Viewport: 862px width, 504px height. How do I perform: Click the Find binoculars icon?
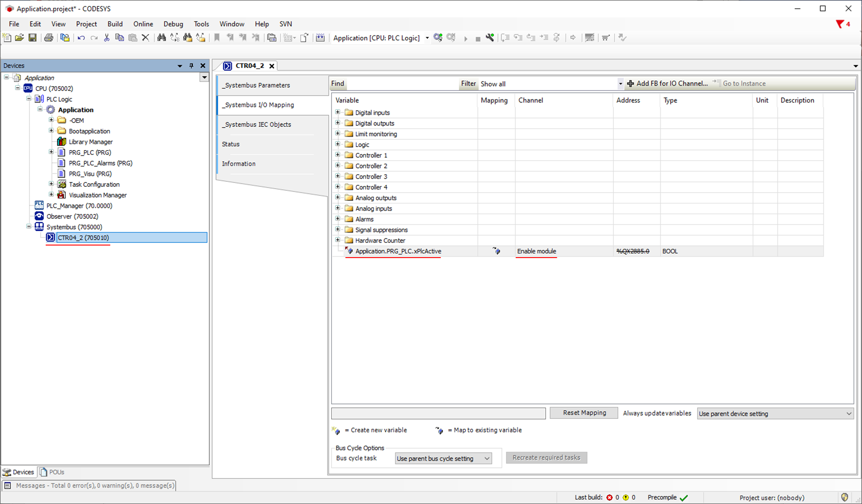161,38
